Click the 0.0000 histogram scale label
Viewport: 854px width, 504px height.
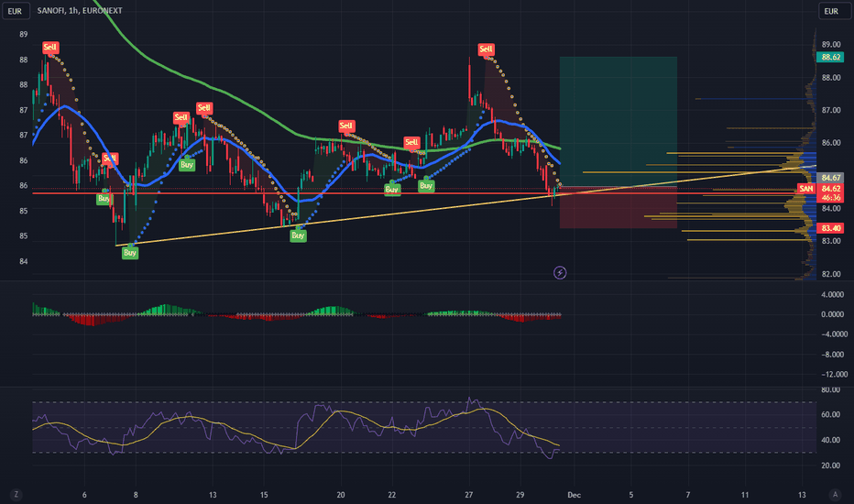tap(832, 314)
